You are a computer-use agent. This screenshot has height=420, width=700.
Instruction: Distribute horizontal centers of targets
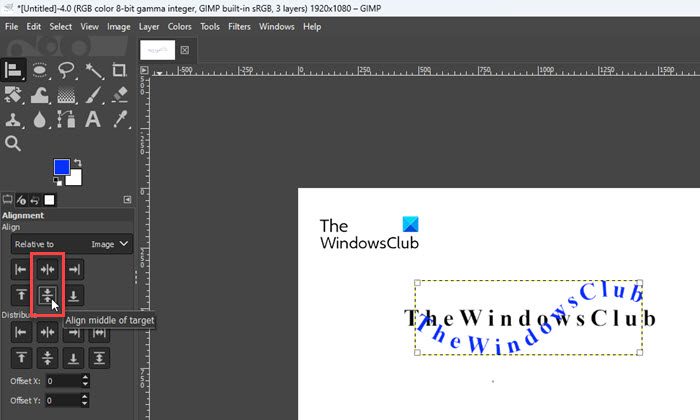47,332
